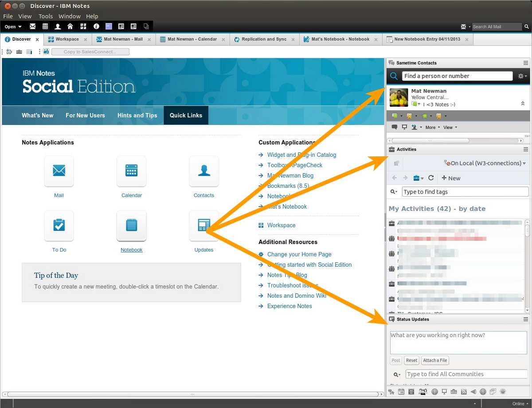Select the Hints and Tips tab

[137, 115]
